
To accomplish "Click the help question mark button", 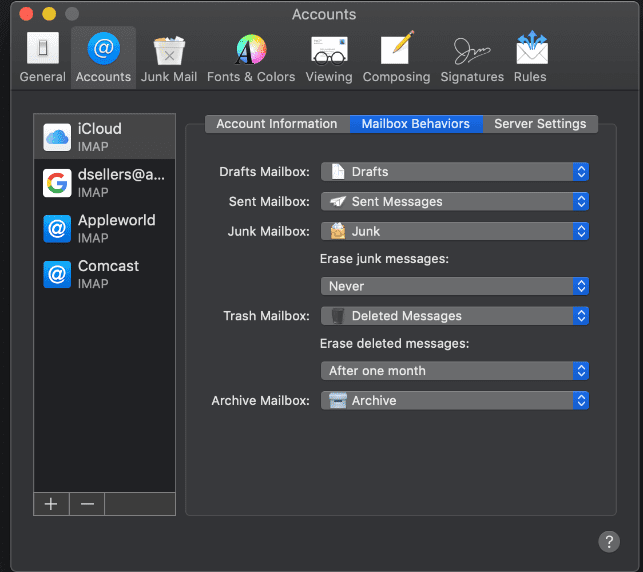I will 609,541.
